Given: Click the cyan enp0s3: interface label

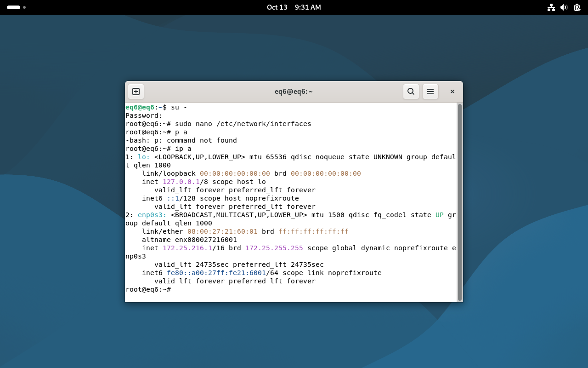Looking at the screenshot, I should click(152, 215).
